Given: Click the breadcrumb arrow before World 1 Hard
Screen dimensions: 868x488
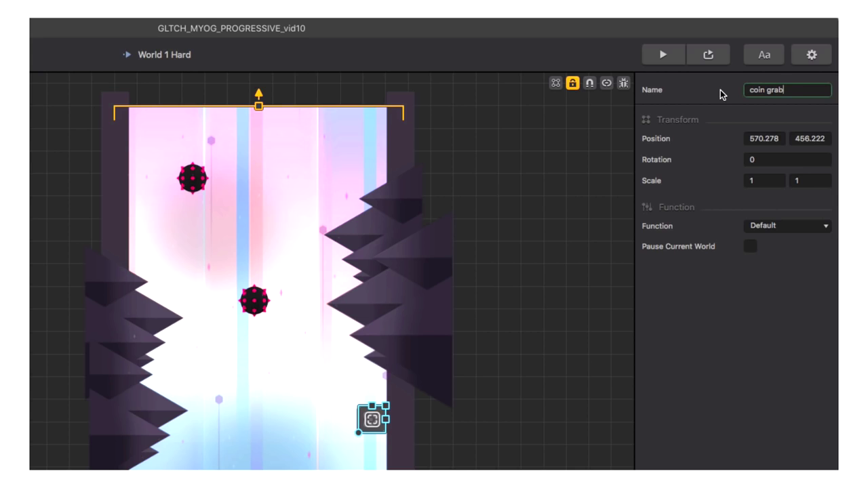Looking at the screenshot, I should click(127, 55).
